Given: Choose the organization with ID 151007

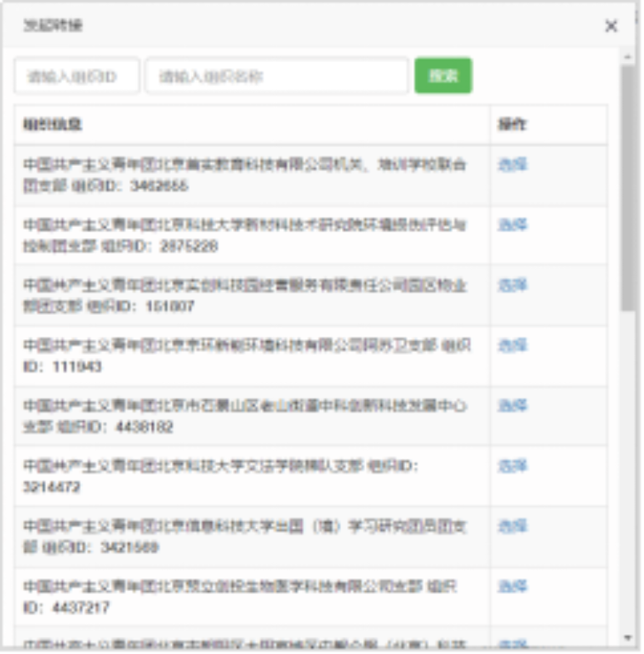Looking at the screenshot, I should point(512,286).
